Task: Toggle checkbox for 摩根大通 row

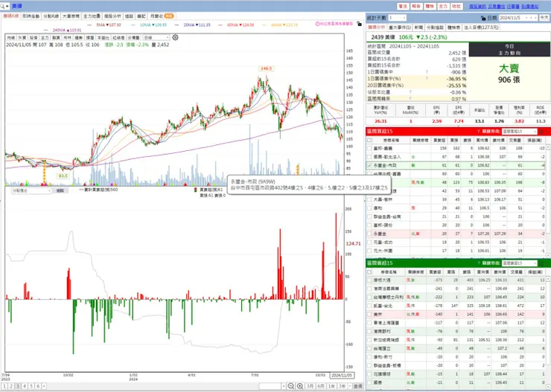Action: [x=369, y=280]
